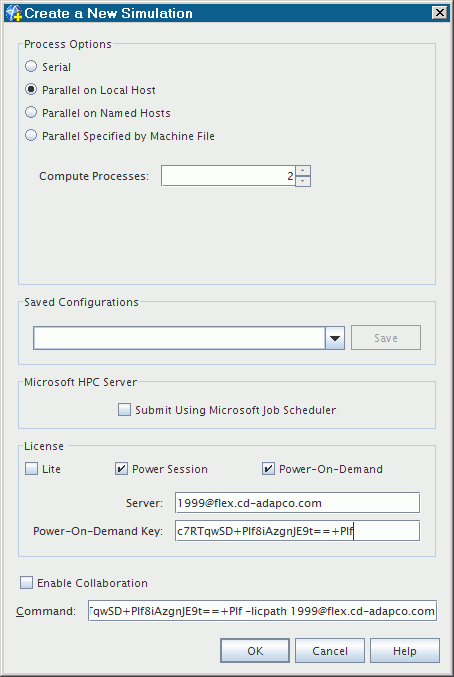Image resolution: width=454 pixels, height=677 pixels.
Task: Click the Save configuration button
Action: pyautogui.click(x=386, y=338)
